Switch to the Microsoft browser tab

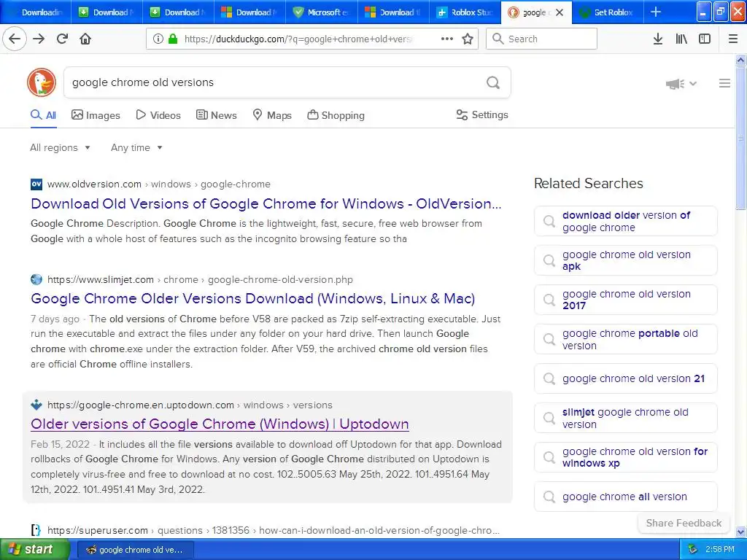tap(322, 12)
